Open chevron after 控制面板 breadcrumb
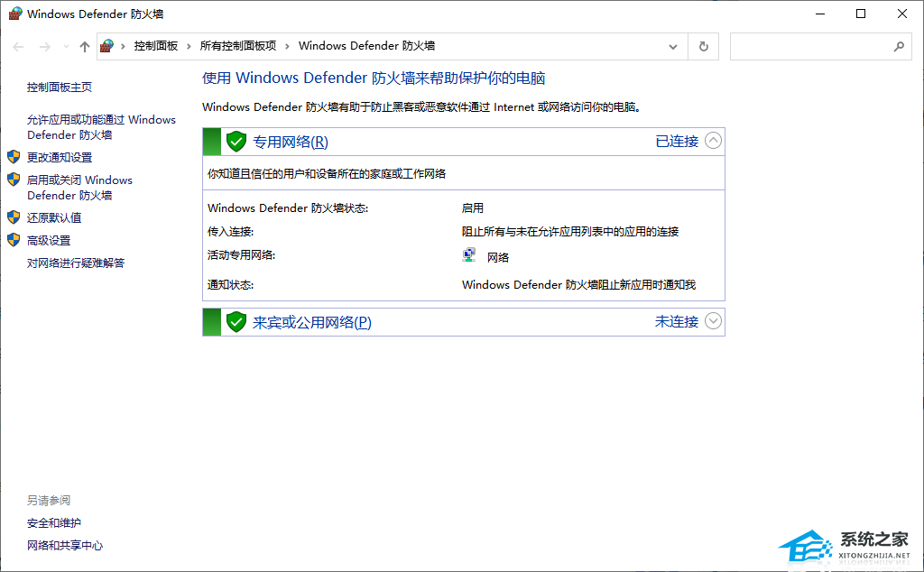Image resolution: width=924 pixels, height=572 pixels. click(x=189, y=46)
